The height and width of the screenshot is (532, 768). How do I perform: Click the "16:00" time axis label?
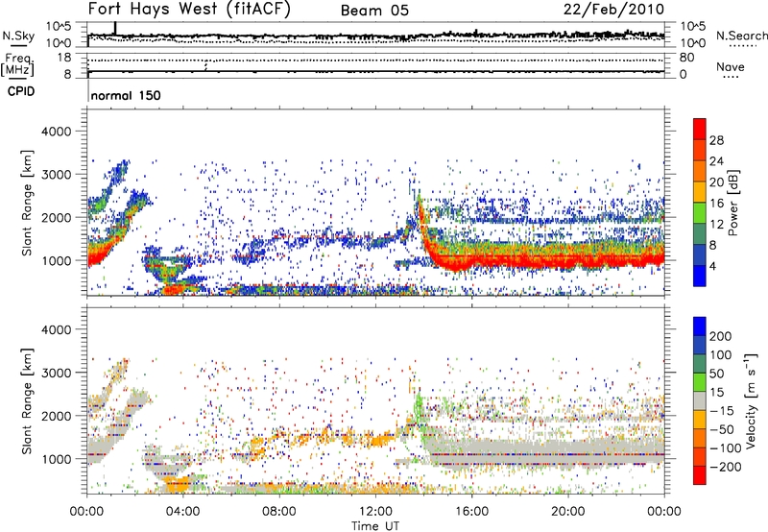(471, 512)
